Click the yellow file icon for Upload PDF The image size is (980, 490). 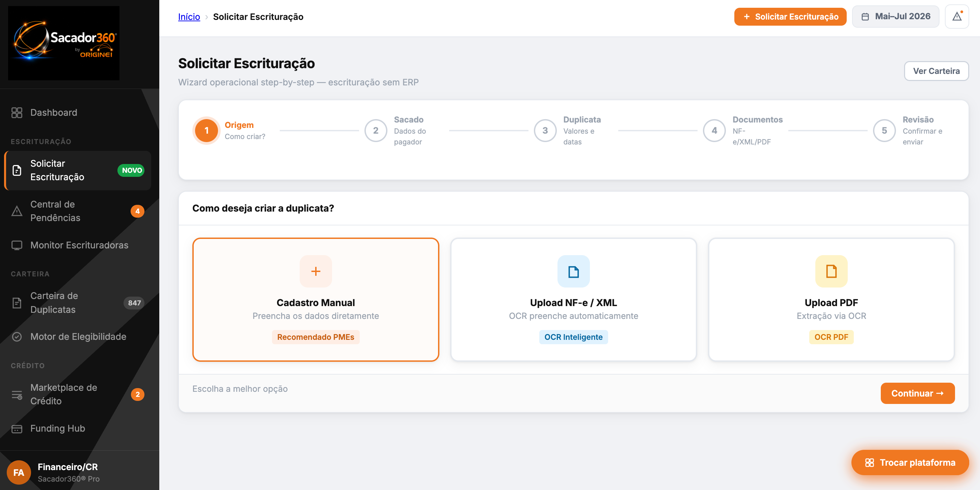pos(831,271)
